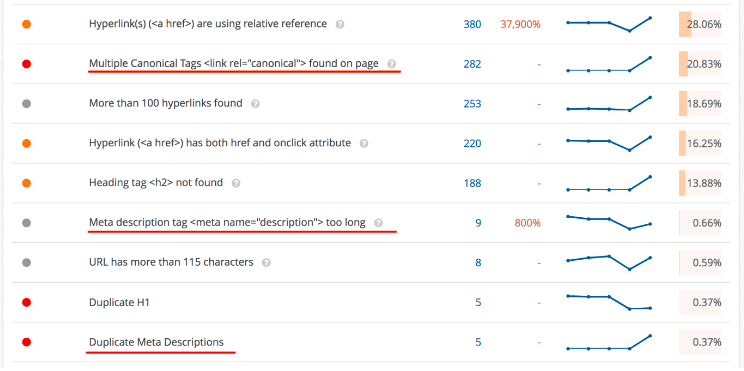
Task: Click the 20.83% percentage bar
Action: coord(700,64)
